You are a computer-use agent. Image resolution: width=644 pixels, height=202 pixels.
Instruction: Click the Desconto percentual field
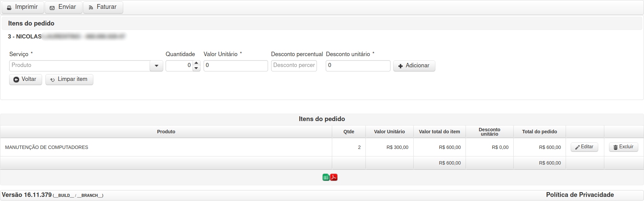click(294, 66)
